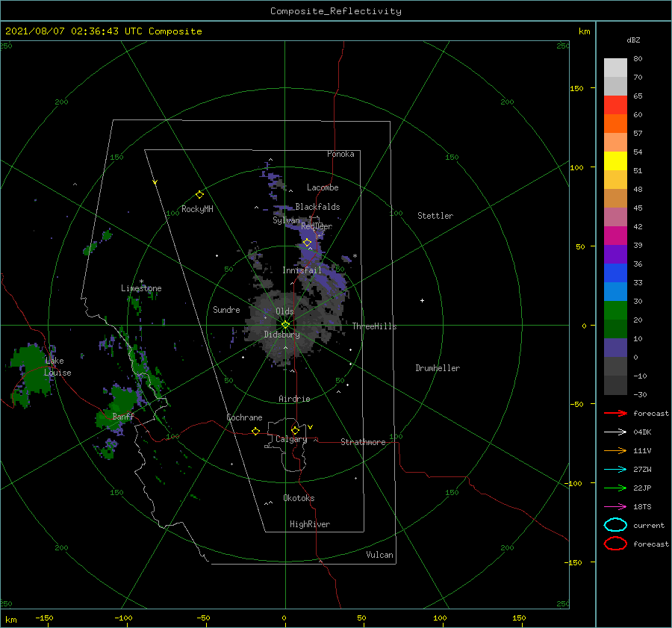
Task: Select the yellow 54-51 dBZ color swatch
Action: click(x=615, y=161)
